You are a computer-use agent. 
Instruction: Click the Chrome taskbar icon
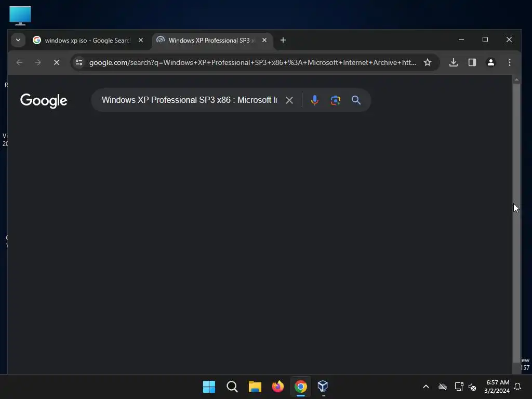(x=301, y=387)
